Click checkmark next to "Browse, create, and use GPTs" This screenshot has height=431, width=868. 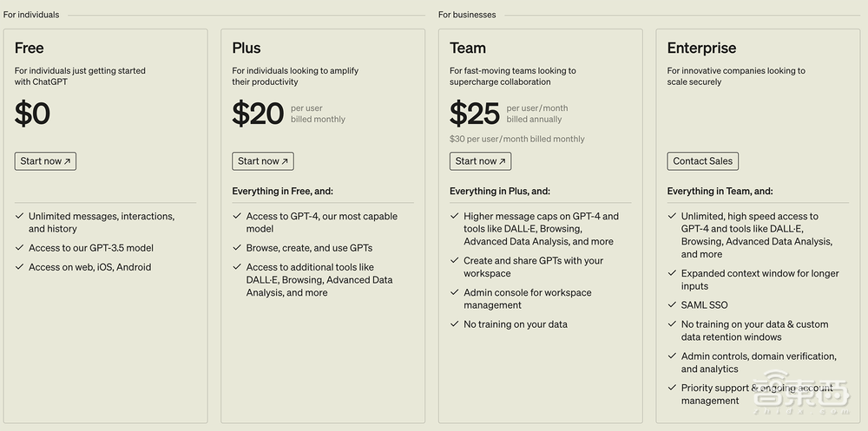[x=237, y=248]
